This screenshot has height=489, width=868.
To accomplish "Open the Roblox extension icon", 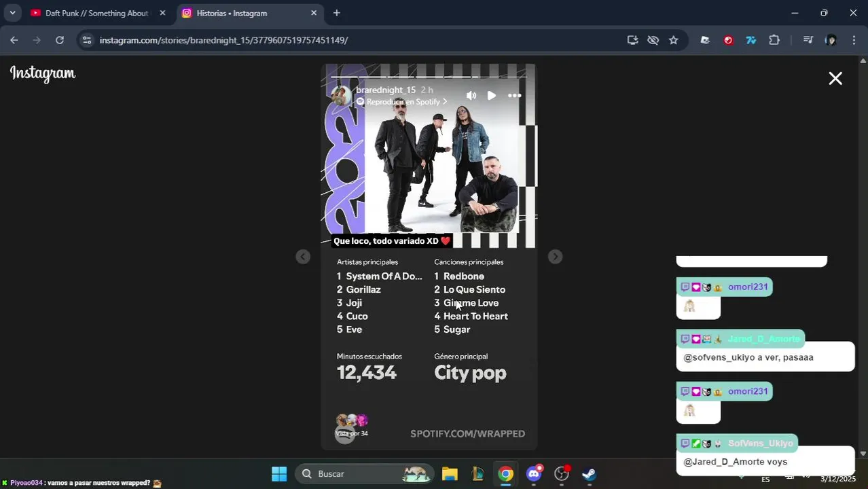I will [705, 40].
